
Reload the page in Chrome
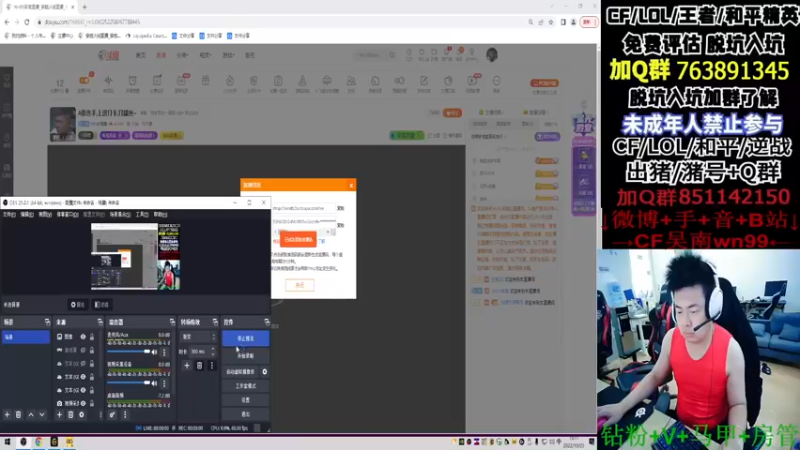point(27,22)
